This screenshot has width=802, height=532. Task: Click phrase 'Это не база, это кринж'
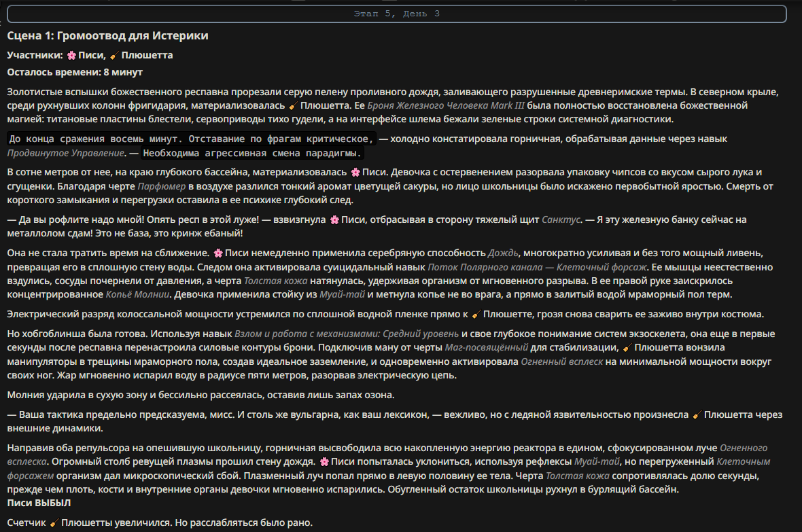154,233
